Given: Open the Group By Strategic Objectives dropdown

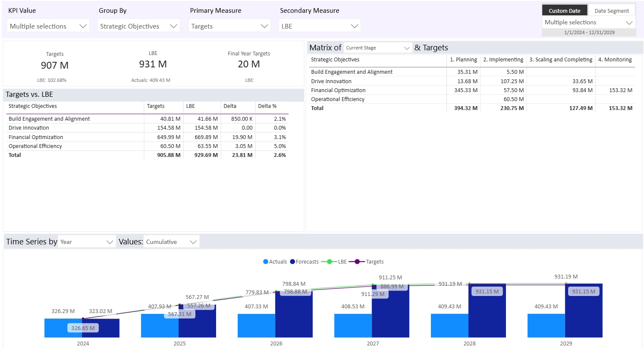Looking at the screenshot, I should 139,26.
